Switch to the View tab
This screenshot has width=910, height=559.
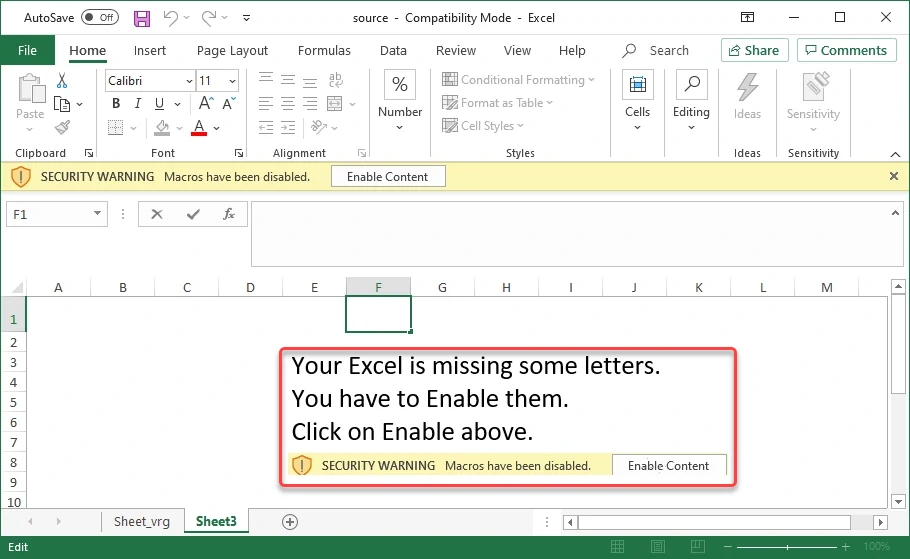[517, 51]
